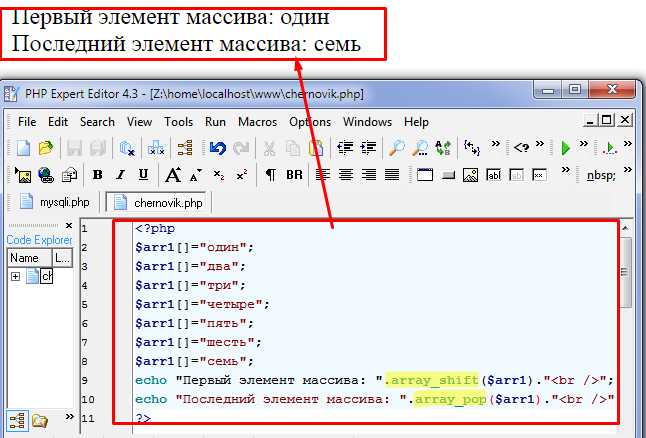The height and width of the screenshot is (438, 646).
Task: Toggle bold formatting
Action: pyautogui.click(x=98, y=175)
